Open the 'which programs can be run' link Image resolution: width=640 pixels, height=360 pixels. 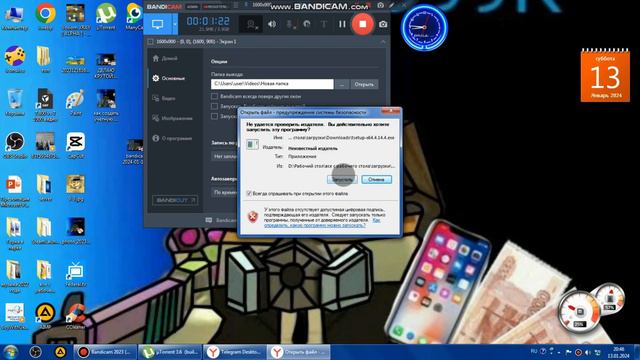tap(315, 225)
